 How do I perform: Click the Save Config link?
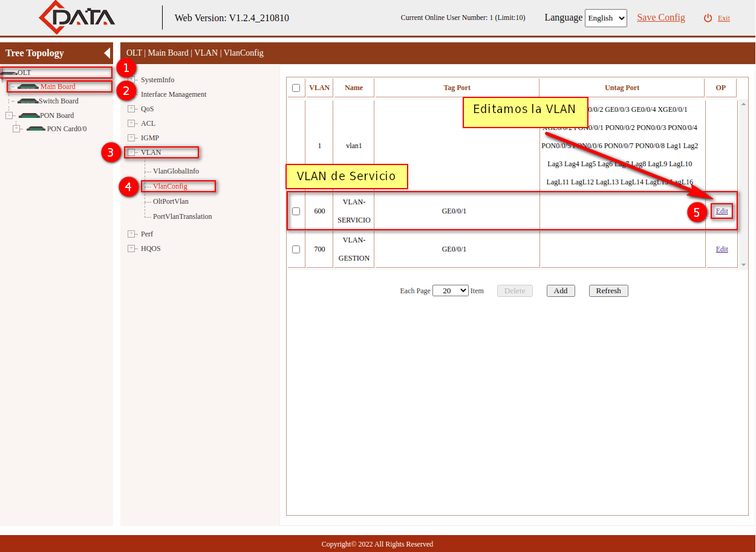(x=660, y=18)
